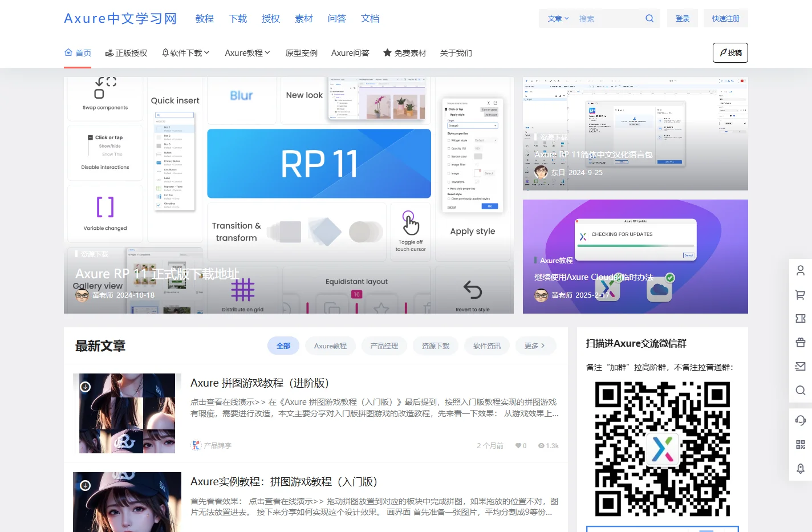Viewport: 812px width, 532px height.
Task: Click the home icon beside 首页
Action: tap(68, 52)
